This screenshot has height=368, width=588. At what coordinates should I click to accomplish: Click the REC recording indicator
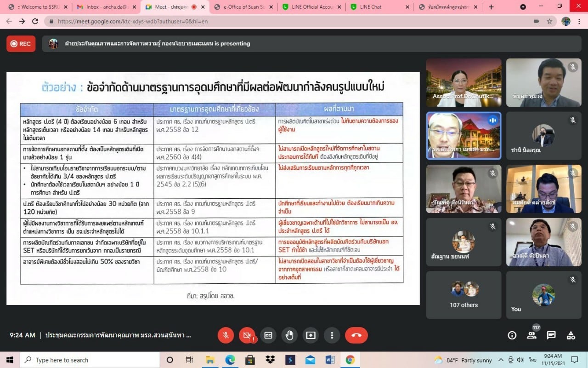21,44
